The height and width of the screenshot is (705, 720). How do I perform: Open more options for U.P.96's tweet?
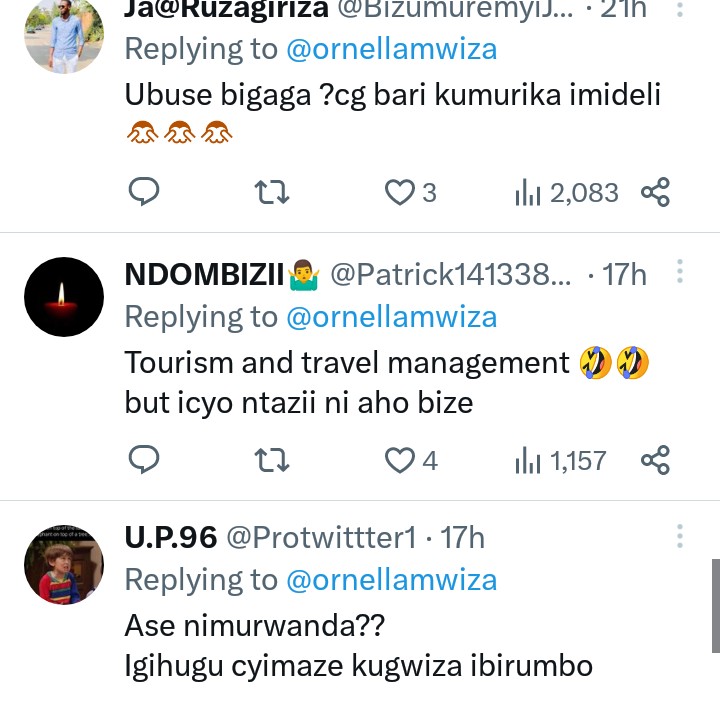tap(680, 536)
